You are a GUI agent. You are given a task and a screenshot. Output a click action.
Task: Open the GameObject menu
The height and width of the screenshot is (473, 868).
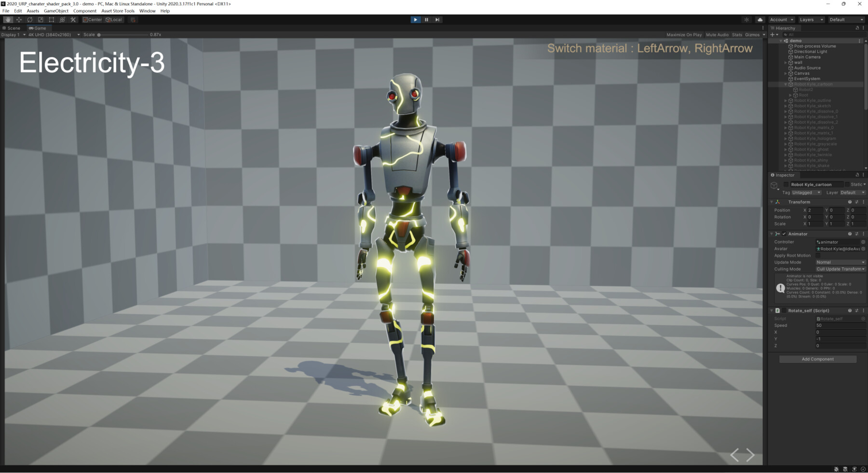tap(56, 11)
